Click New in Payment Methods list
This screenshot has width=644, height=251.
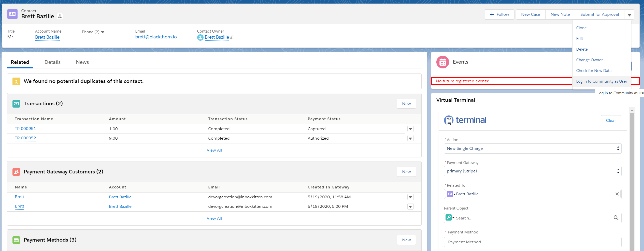pyautogui.click(x=406, y=240)
